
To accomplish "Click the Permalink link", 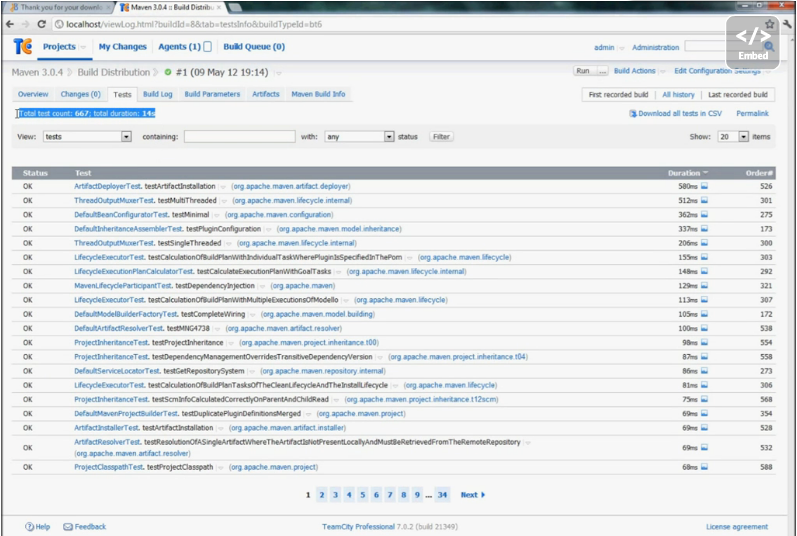I will pos(752,113).
